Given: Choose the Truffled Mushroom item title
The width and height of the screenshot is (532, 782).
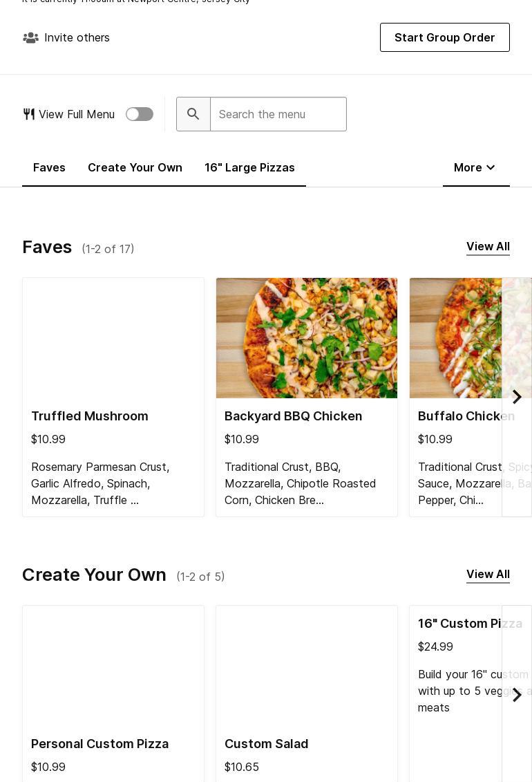Looking at the screenshot, I should (x=90, y=416).
